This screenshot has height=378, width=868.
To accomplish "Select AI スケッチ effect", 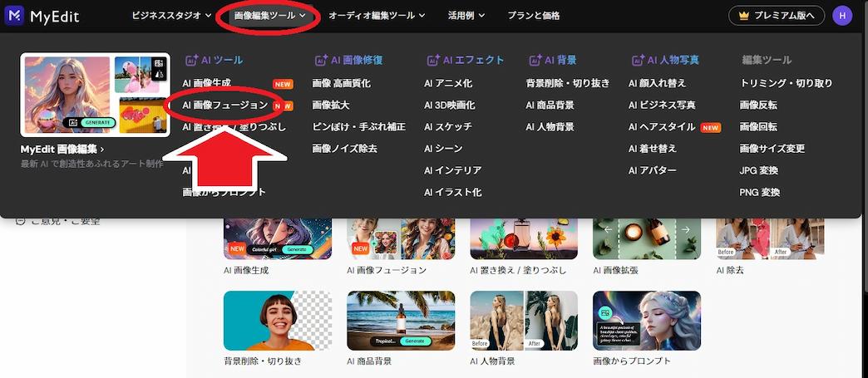I will pyautogui.click(x=448, y=127).
